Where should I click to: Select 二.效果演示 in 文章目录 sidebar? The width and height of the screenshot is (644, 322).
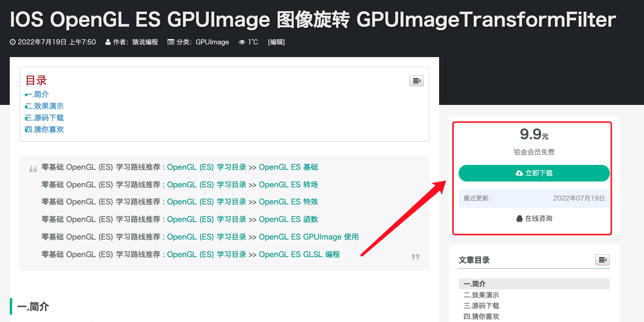[x=481, y=295]
